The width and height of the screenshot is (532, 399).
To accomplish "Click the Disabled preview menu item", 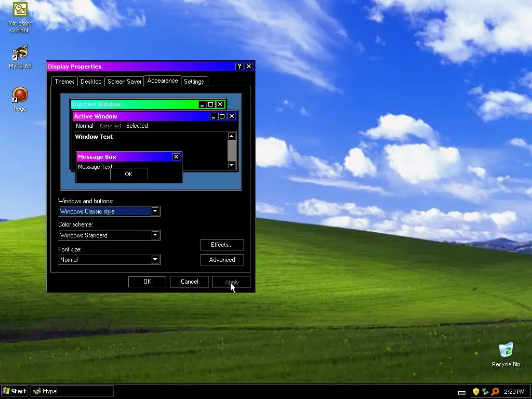I will [110, 126].
